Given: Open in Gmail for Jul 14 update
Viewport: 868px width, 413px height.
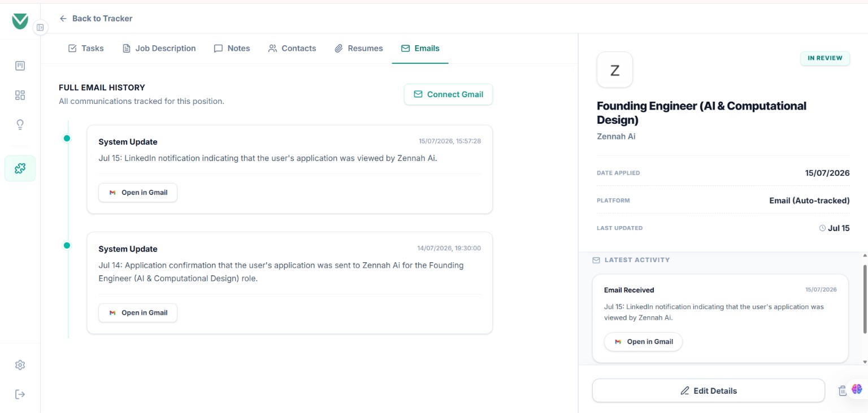Looking at the screenshot, I should [x=138, y=313].
